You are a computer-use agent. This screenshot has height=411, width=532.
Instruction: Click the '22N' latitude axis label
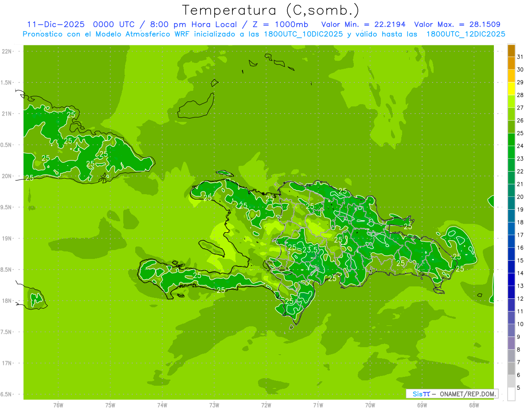pos(8,51)
